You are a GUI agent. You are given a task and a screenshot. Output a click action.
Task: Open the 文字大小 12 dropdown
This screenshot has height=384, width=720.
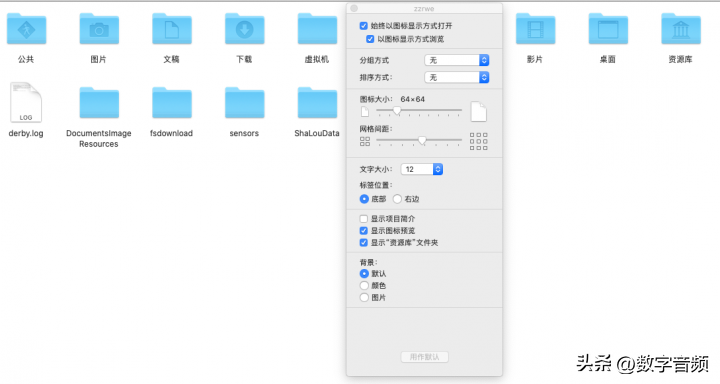(422, 169)
